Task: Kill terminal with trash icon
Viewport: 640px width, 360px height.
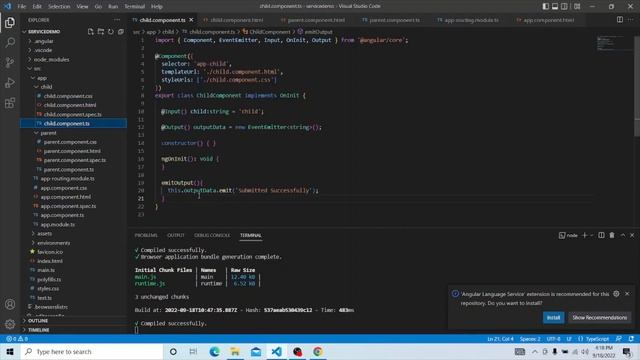Action: point(612,235)
